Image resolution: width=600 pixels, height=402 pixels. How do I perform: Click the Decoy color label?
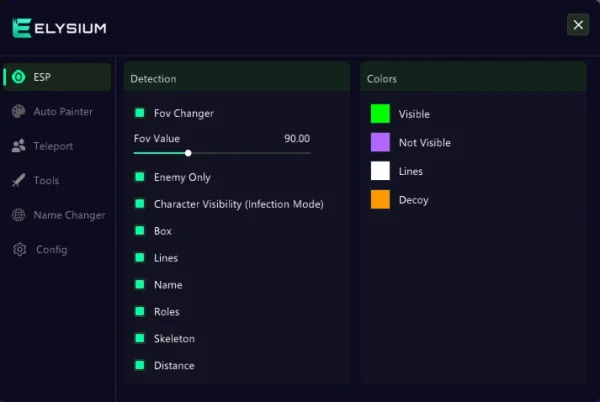[x=414, y=200]
